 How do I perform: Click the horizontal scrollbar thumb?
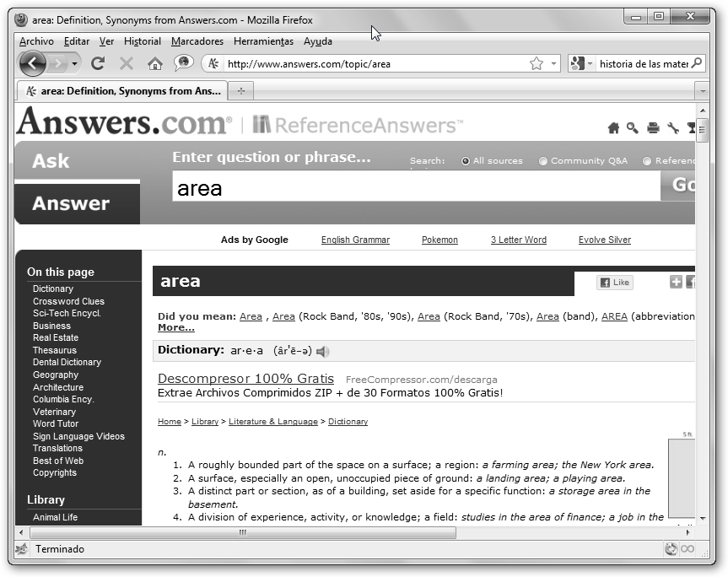coord(243,532)
